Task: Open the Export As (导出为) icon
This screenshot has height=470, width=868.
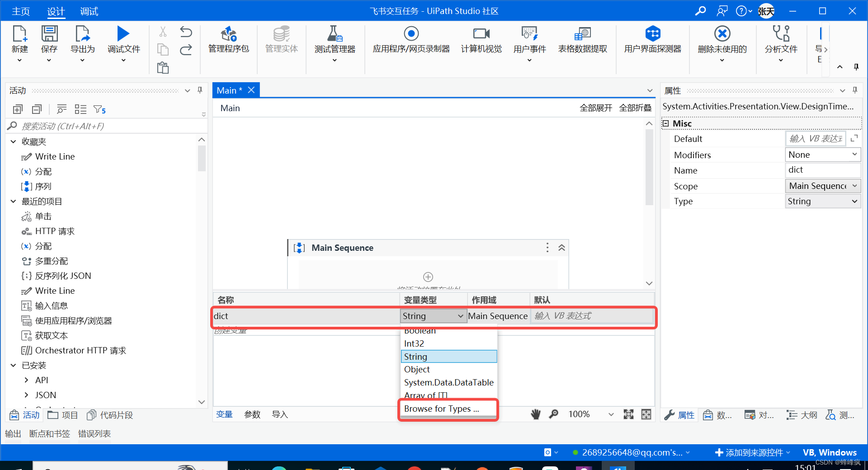Action: [x=83, y=34]
